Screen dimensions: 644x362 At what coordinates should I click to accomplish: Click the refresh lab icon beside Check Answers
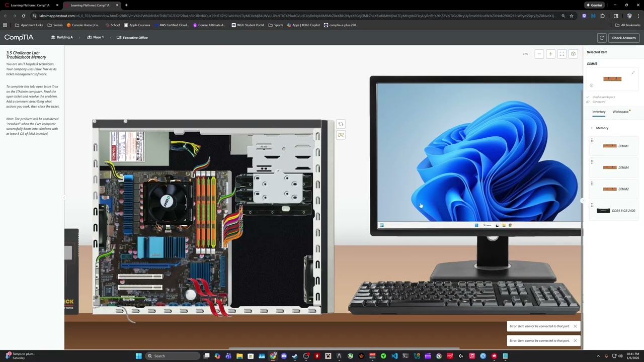(x=601, y=38)
